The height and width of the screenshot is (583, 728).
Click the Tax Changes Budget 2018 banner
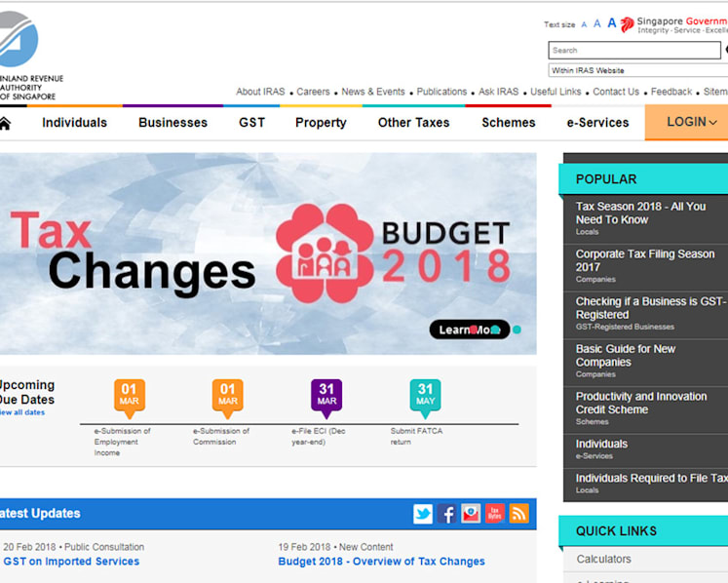point(268,254)
